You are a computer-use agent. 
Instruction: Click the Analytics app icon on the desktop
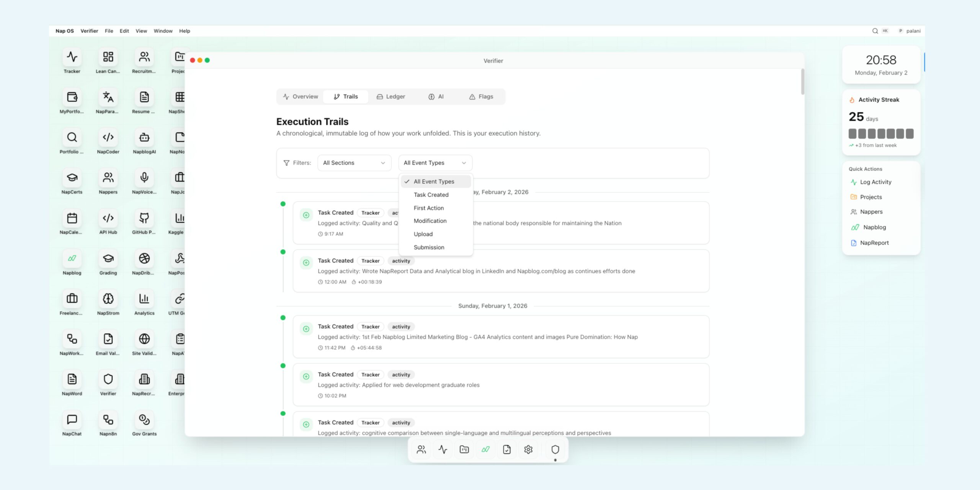coord(144,299)
